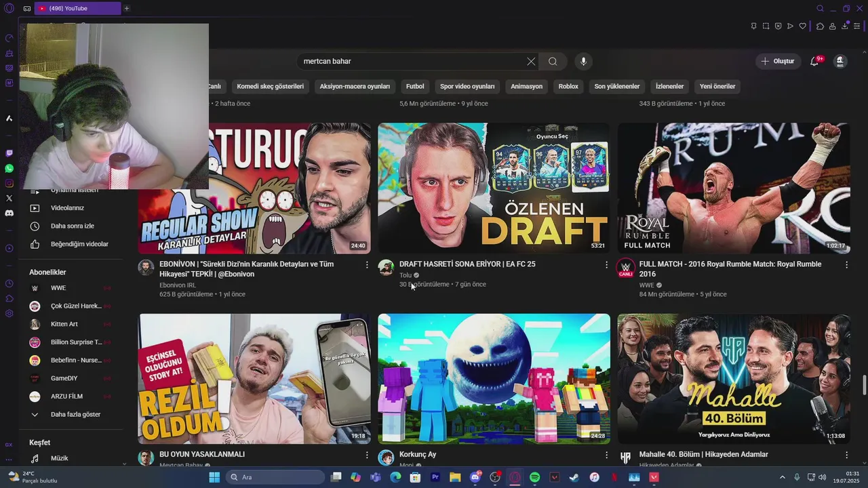Open the browser tab search magnifier
868x488 pixels.
(820, 8)
